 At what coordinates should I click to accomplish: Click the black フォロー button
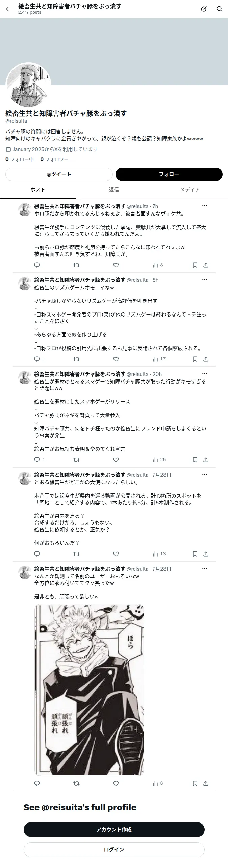[169, 174]
